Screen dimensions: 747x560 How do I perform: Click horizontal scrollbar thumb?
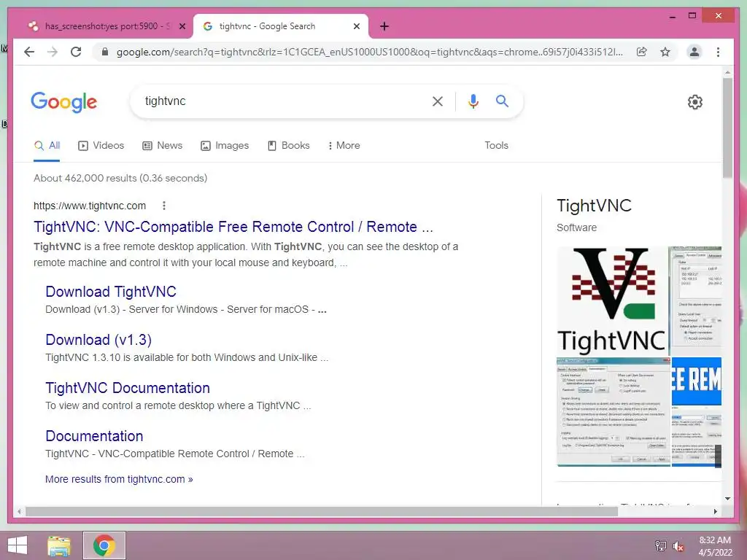(x=322, y=511)
